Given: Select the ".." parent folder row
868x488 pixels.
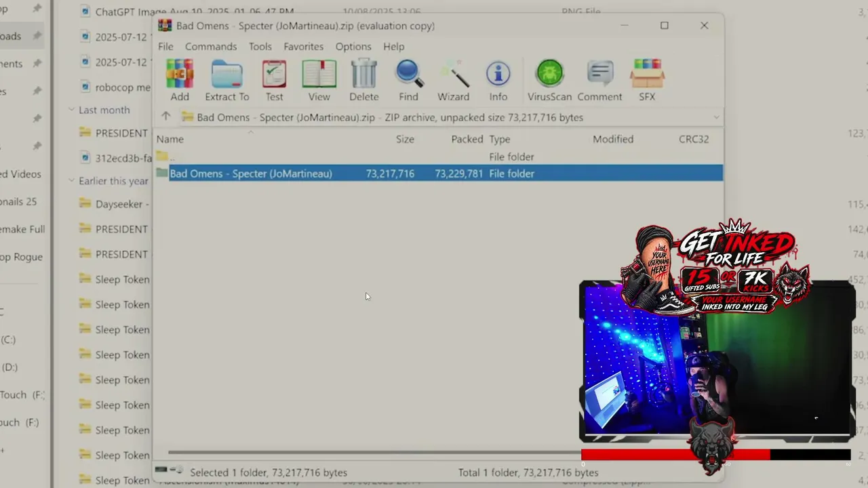Looking at the screenshot, I should (x=439, y=157).
